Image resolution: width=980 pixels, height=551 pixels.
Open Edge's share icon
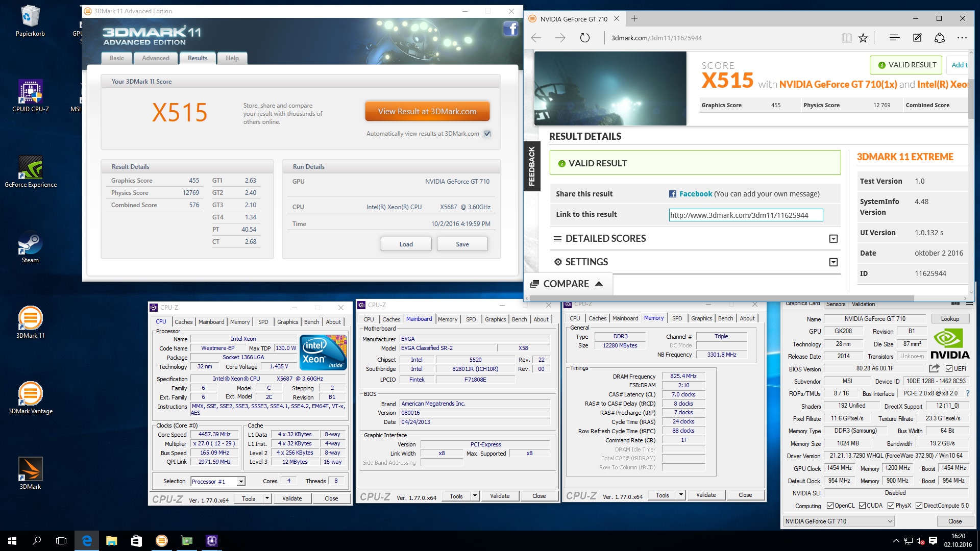[940, 38]
